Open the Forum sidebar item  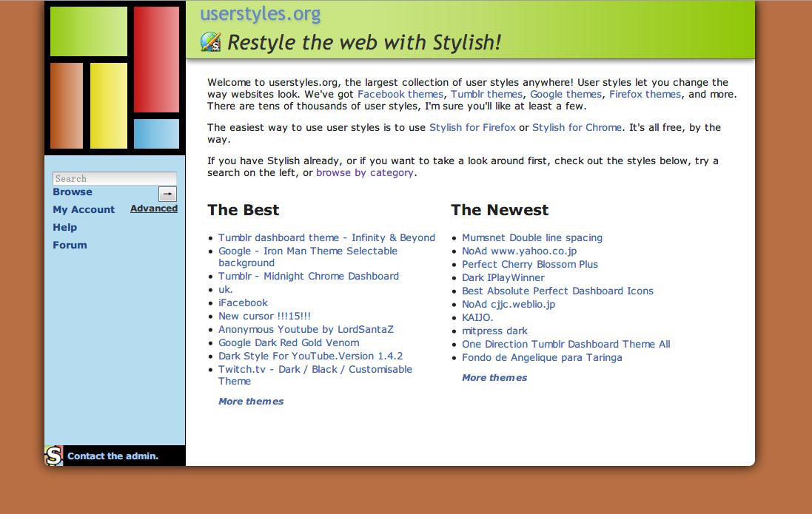point(70,245)
